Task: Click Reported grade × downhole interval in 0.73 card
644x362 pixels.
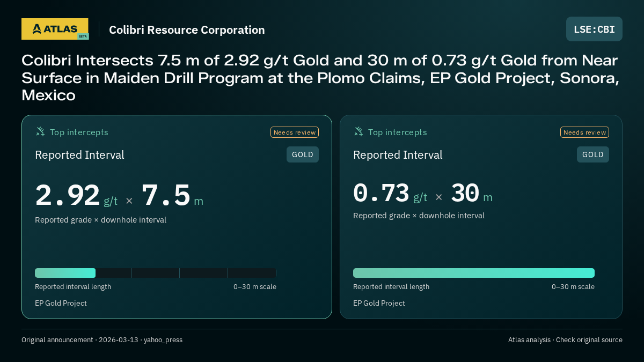Action: [x=419, y=216]
